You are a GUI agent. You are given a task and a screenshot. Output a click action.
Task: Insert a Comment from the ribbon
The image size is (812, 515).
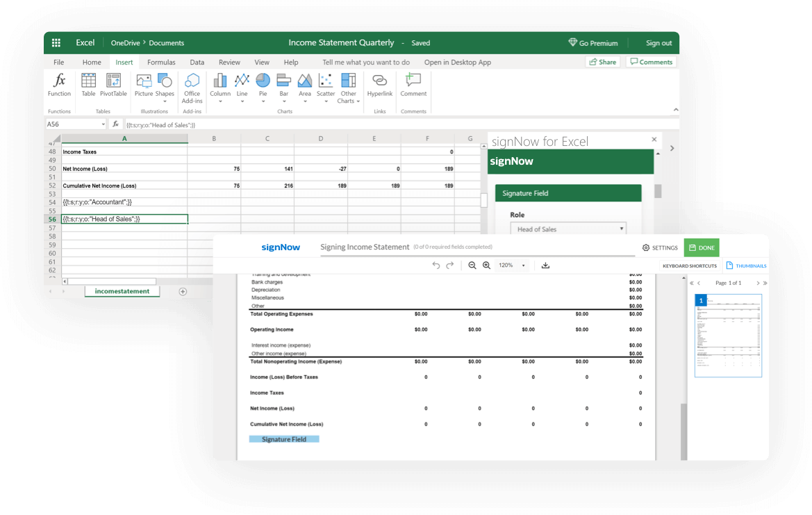click(x=413, y=85)
